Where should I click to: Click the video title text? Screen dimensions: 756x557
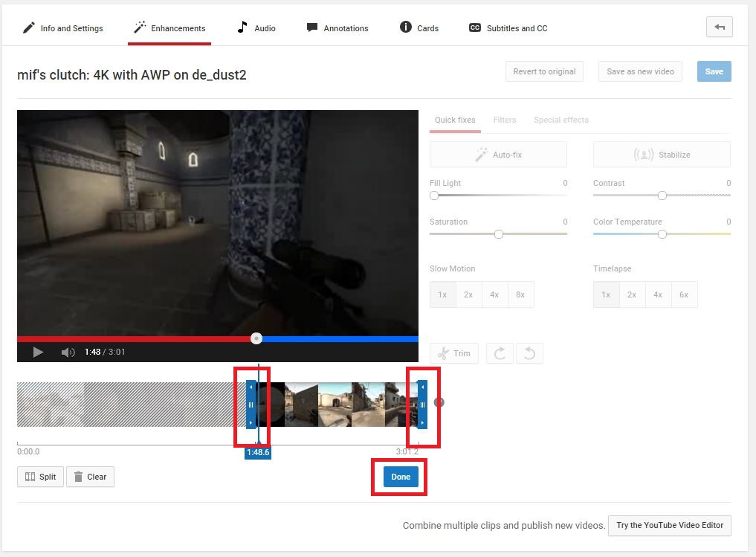[132, 75]
